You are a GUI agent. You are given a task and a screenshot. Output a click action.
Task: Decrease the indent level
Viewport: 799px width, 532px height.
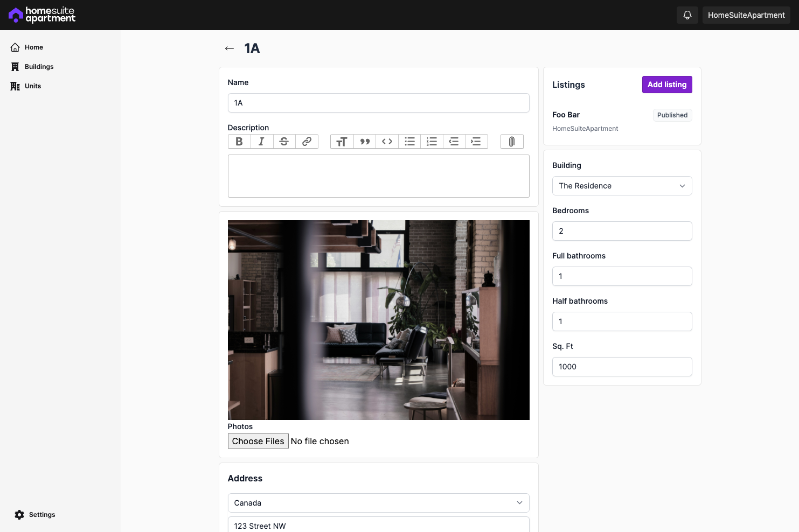[x=454, y=142]
